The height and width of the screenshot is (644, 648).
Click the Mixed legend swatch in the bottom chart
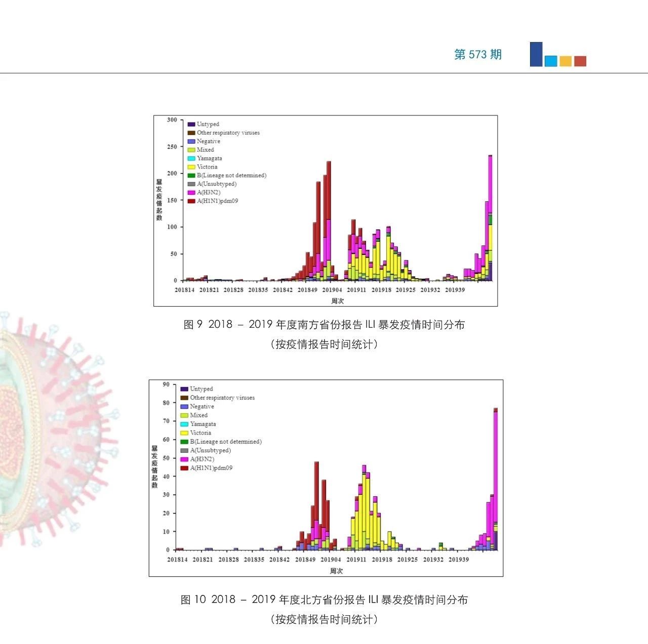[184, 415]
